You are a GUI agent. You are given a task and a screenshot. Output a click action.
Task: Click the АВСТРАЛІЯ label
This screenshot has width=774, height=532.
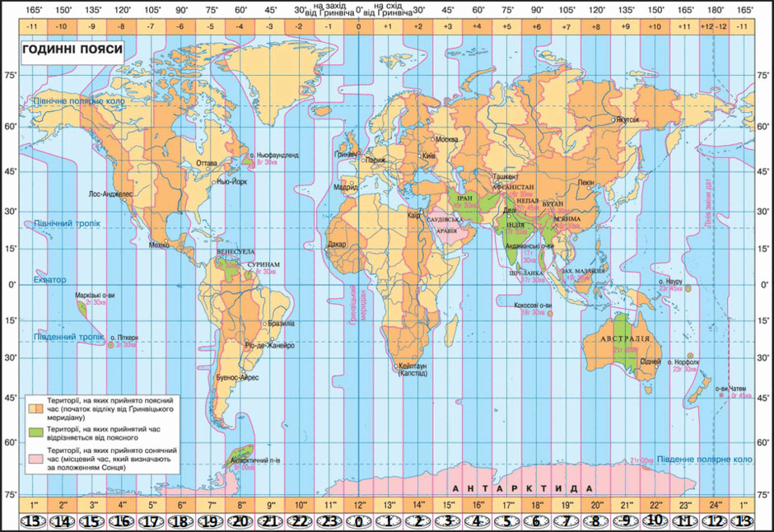coord(625,338)
